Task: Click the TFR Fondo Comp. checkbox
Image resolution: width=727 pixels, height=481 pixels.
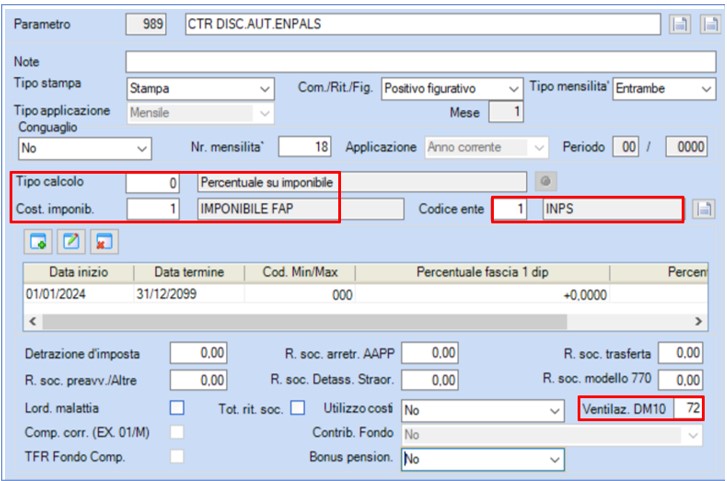Action: pyautogui.click(x=177, y=456)
